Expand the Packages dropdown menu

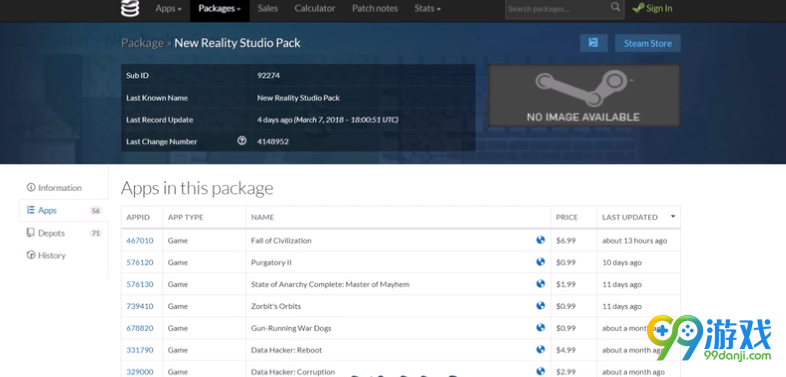220,9
